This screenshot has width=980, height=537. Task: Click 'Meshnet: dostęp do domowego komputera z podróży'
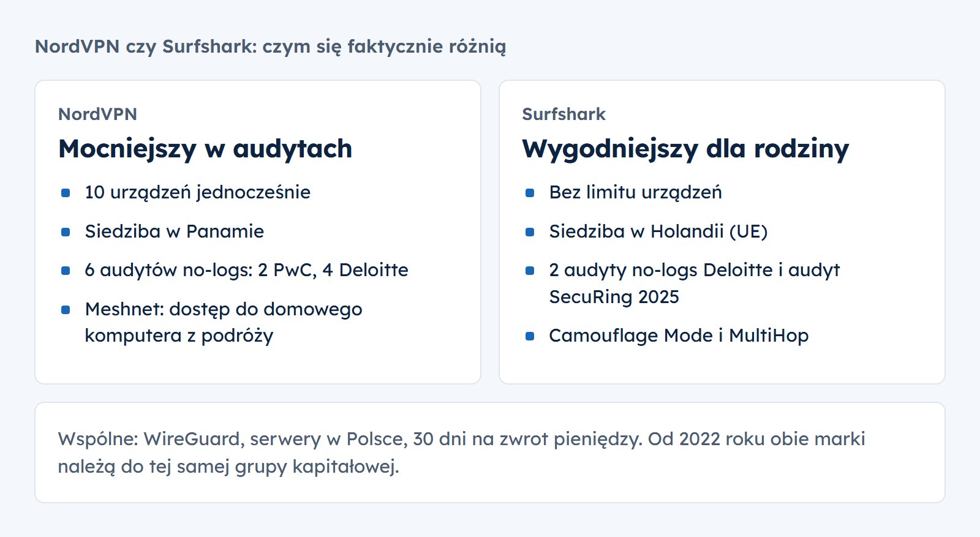223,322
